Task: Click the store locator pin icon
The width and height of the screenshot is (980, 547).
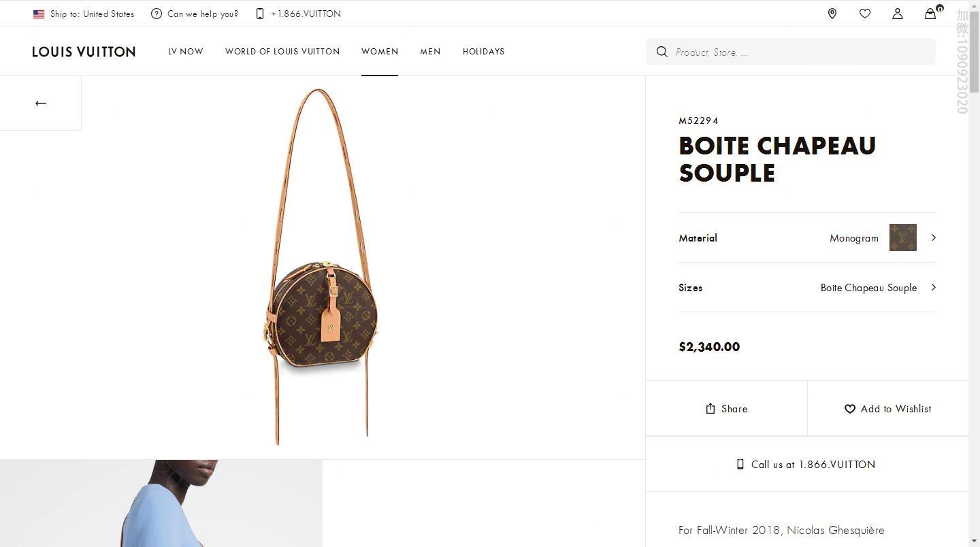Action: (x=832, y=14)
